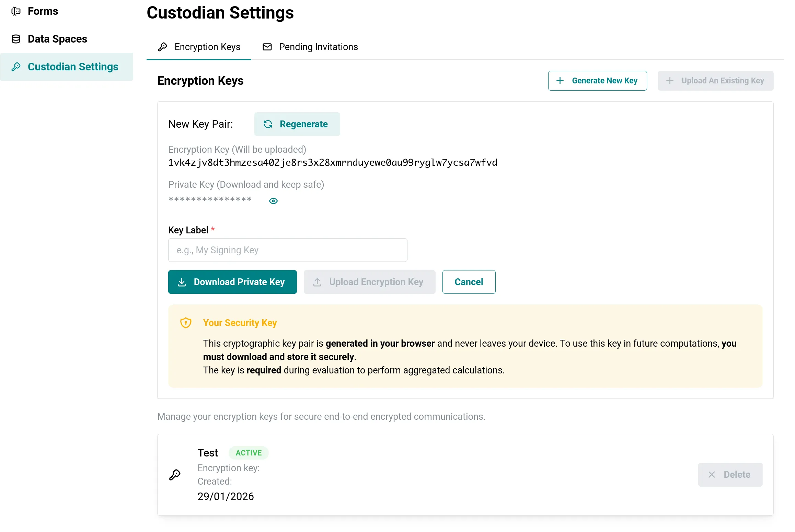Click the Data Spaces database icon
Image resolution: width=795 pixels, height=532 pixels.
pos(16,39)
